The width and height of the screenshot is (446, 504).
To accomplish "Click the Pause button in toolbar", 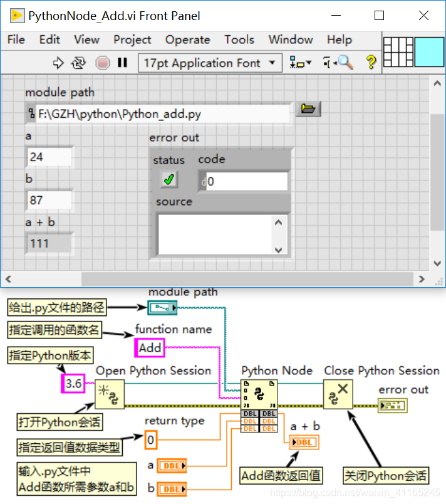I will 122,62.
